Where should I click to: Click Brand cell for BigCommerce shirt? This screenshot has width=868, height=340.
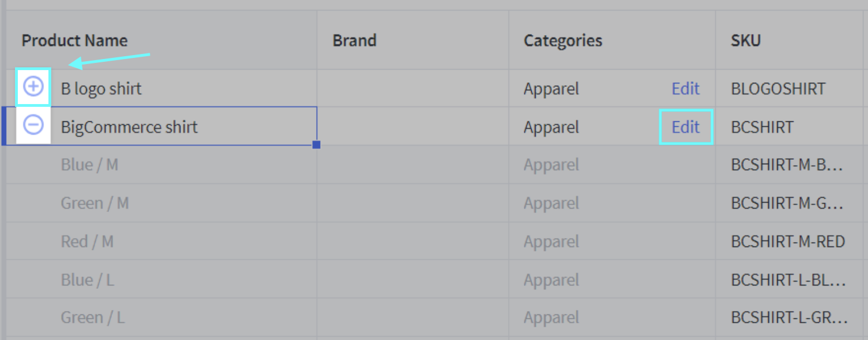tap(412, 127)
